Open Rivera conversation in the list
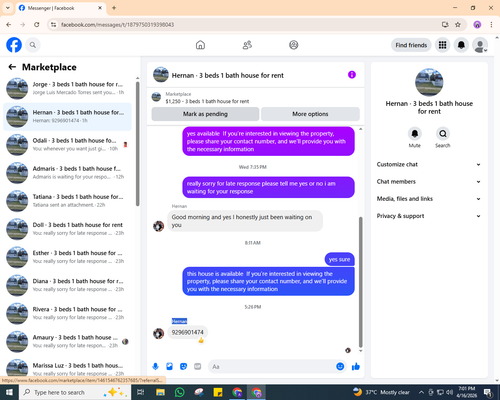Viewport: 500px width, 400px height. (67, 313)
